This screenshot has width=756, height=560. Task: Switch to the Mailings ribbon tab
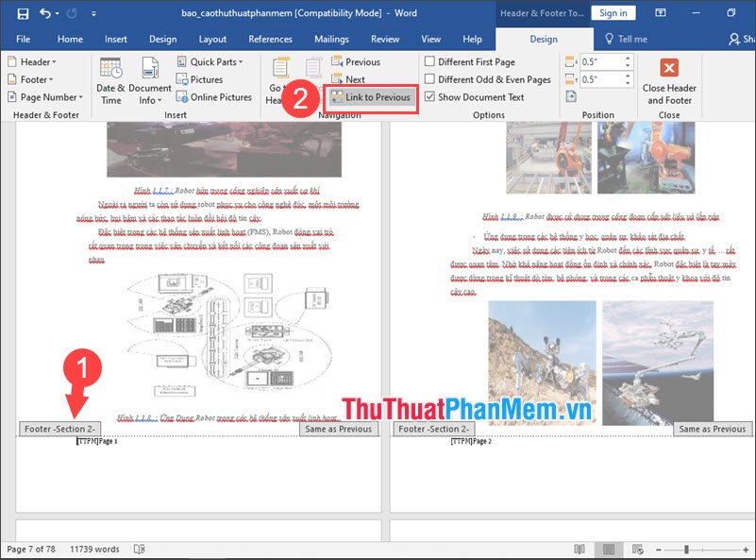pos(331,39)
